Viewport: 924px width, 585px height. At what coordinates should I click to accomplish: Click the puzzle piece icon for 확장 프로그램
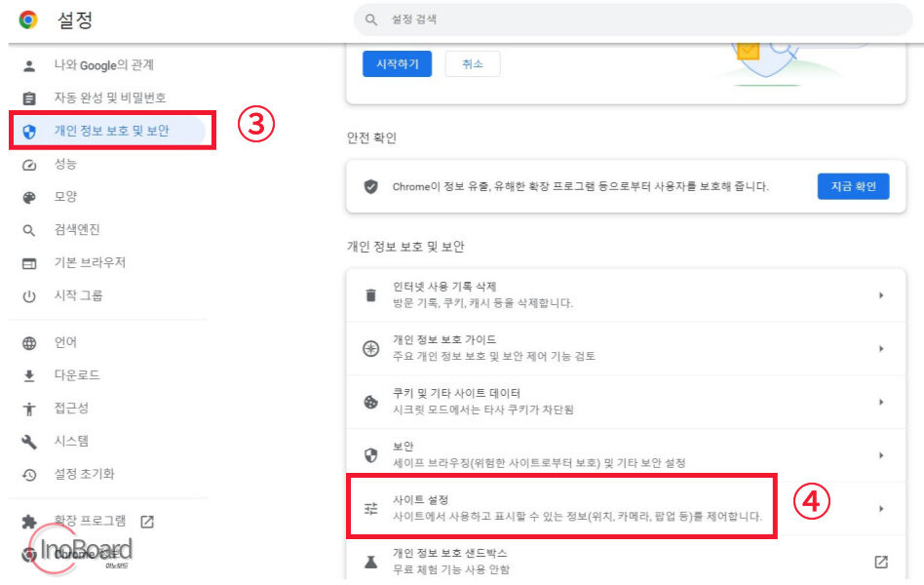pyautogui.click(x=29, y=522)
